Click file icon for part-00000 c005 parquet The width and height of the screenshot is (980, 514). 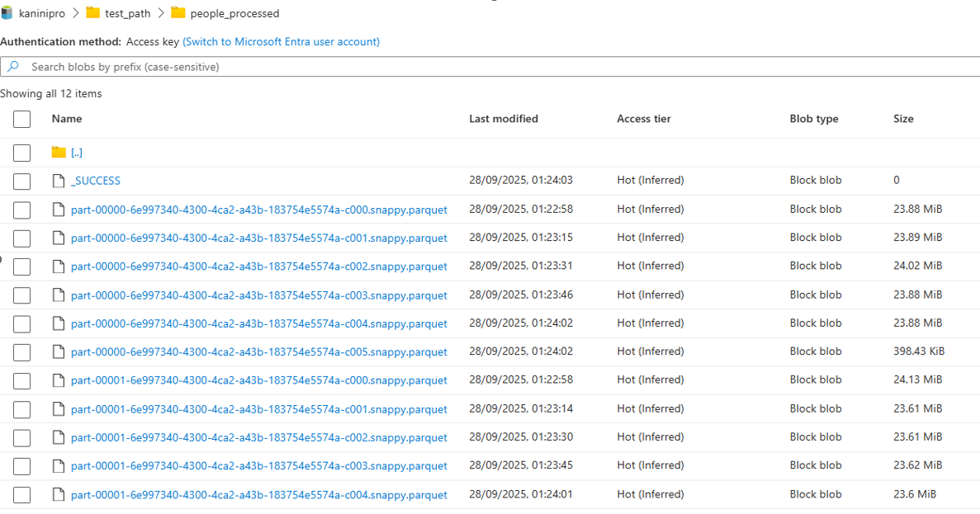click(x=58, y=352)
